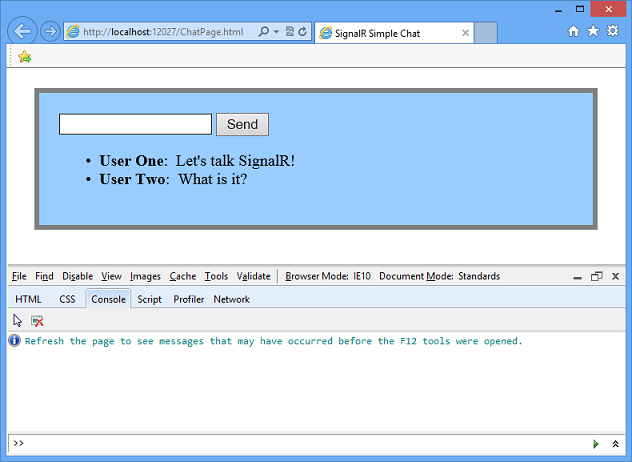Expand the multiline console input mode
This screenshot has width=632, height=462.
click(615, 443)
